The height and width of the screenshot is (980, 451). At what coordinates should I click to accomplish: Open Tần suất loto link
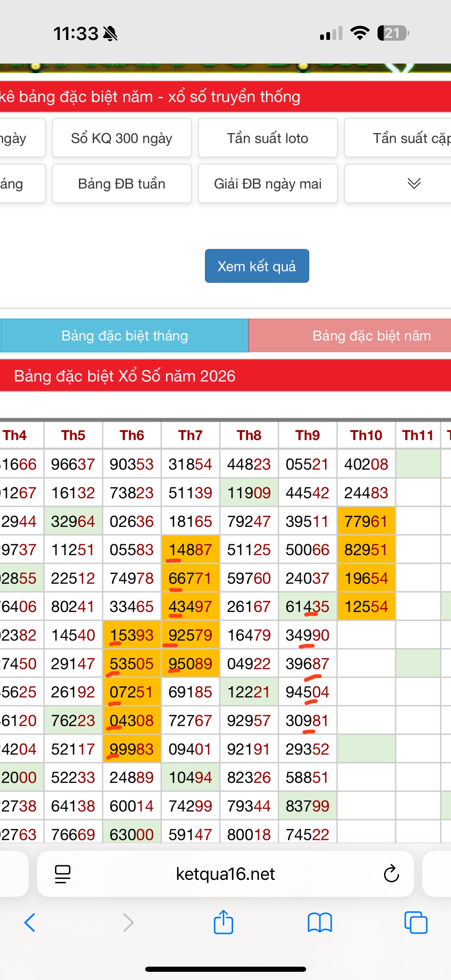tap(268, 138)
